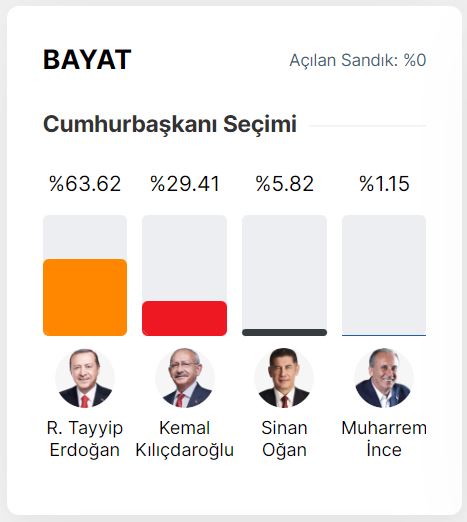Select the %63.62 percentage label

tap(85, 184)
